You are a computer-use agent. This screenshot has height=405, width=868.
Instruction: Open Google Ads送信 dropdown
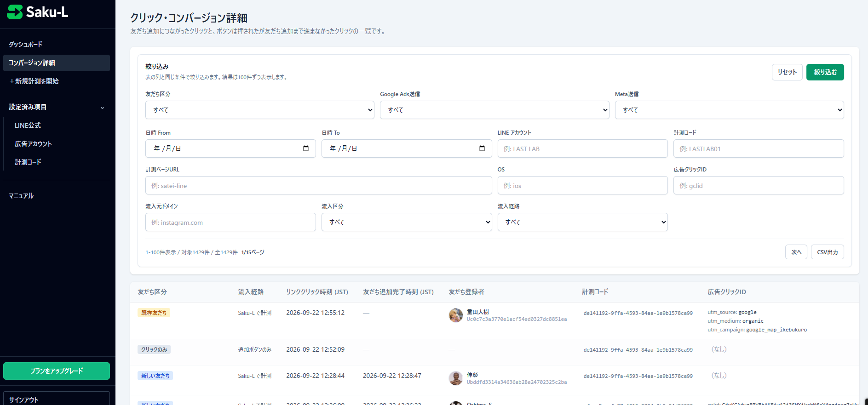pyautogui.click(x=494, y=110)
